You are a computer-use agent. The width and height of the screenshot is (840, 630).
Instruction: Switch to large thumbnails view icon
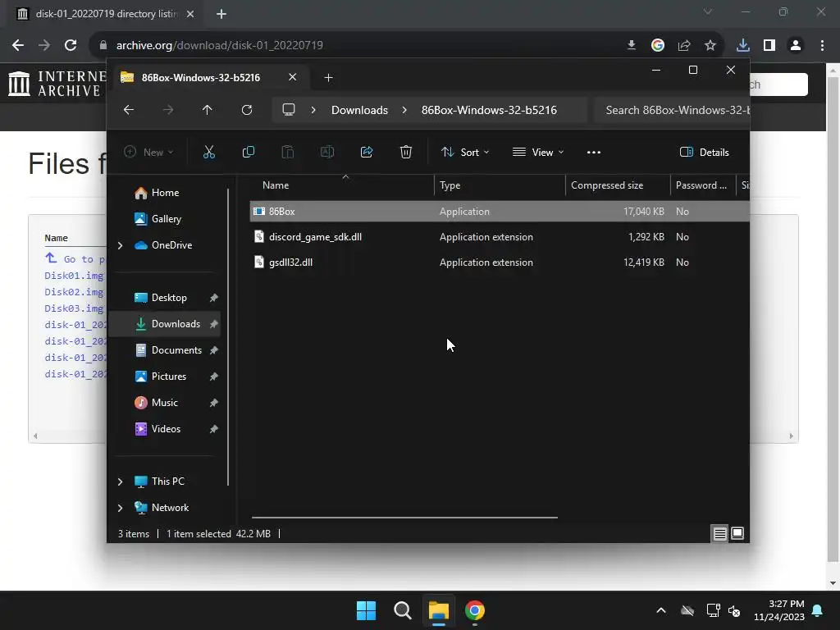(x=737, y=533)
